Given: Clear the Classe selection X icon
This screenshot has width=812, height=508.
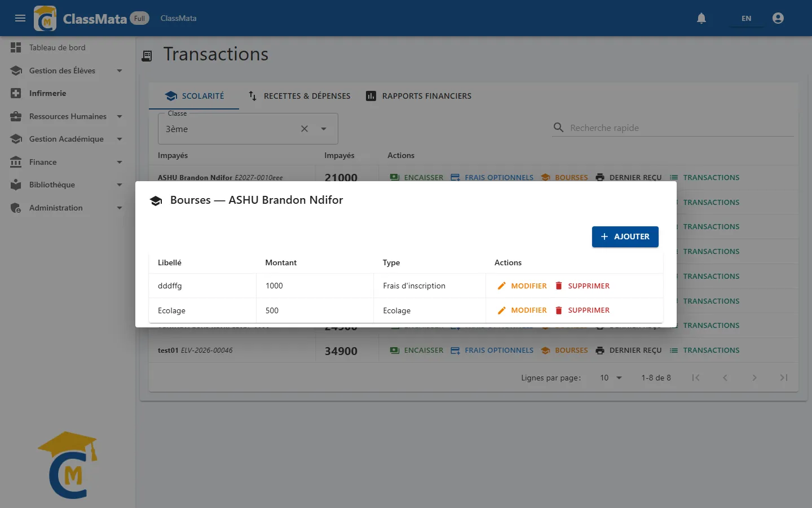Looking at the screenshot, I should point(304,129).
